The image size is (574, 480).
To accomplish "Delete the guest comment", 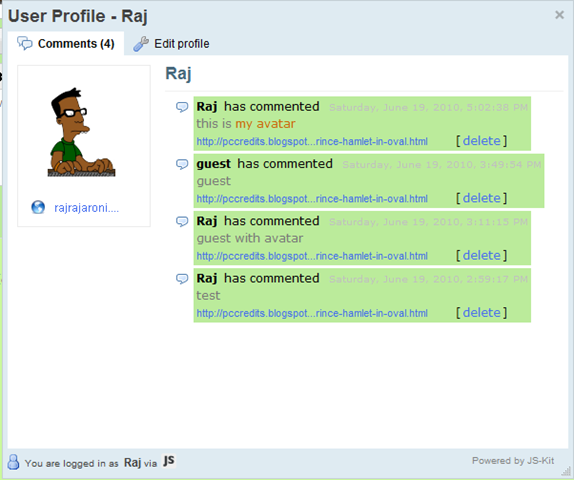I will click(481, 198).
